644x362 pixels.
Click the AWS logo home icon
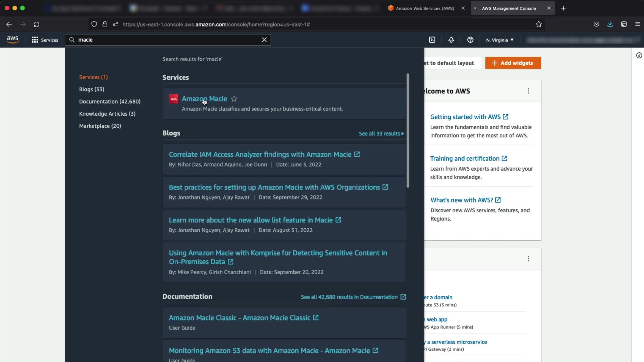pos(13,40)
